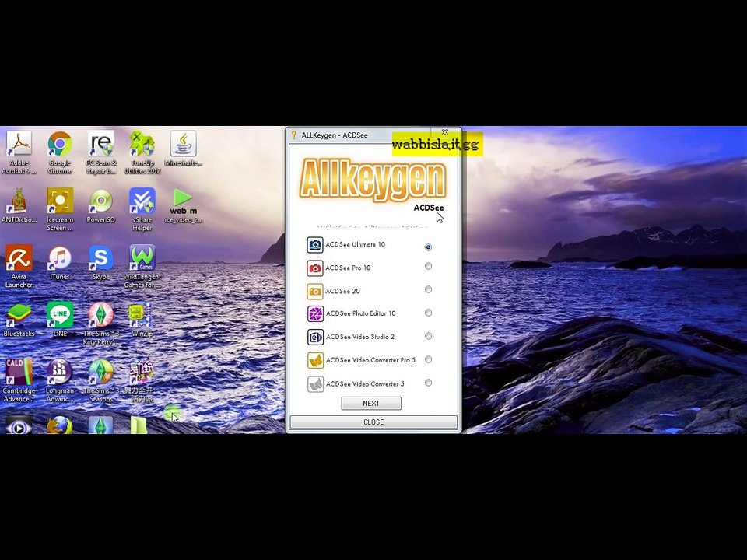Click the ACDSee Photo Editor 10 label

point(360,313)
